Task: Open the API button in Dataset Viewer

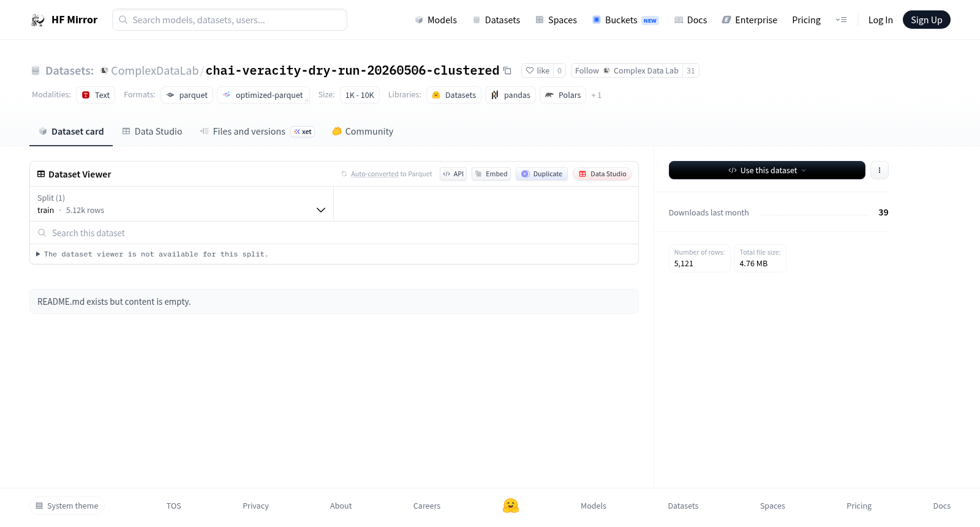Action: tap(453, 174)
